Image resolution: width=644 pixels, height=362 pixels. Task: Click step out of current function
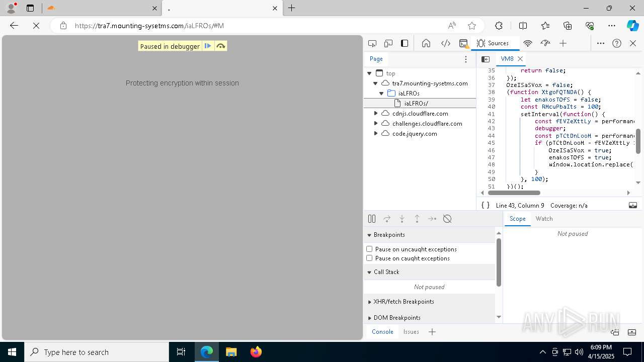coord(417,219)
